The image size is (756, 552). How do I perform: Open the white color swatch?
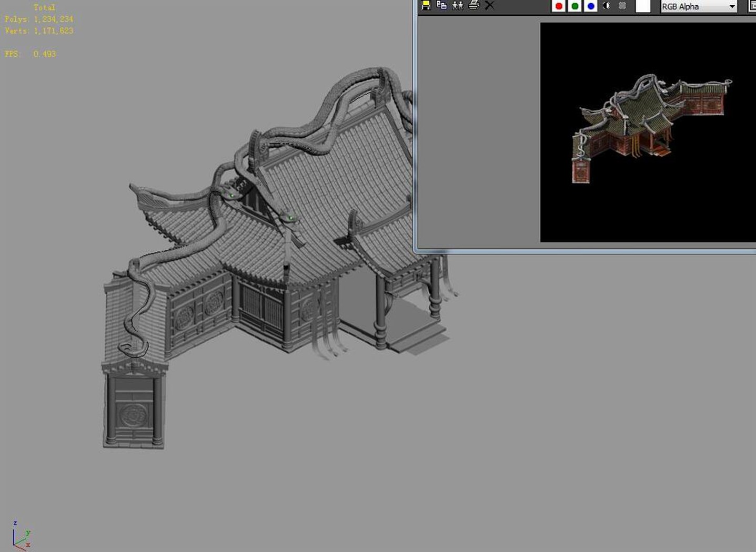point(643,6)
